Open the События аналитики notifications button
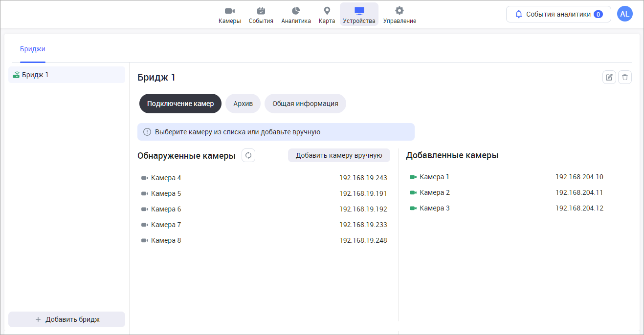This screenshot has width=644, height=335. [558, 14]
